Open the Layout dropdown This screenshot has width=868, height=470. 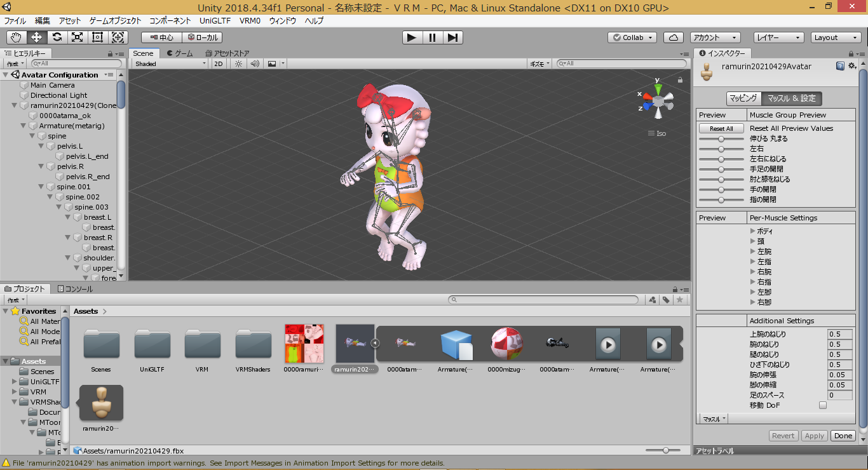coord(836,37)
